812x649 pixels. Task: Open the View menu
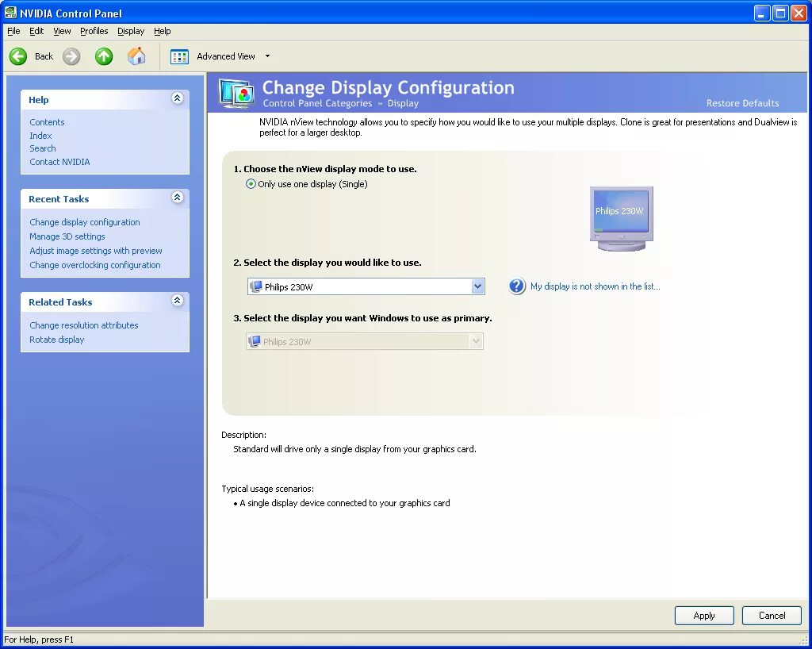coord(62,31)
